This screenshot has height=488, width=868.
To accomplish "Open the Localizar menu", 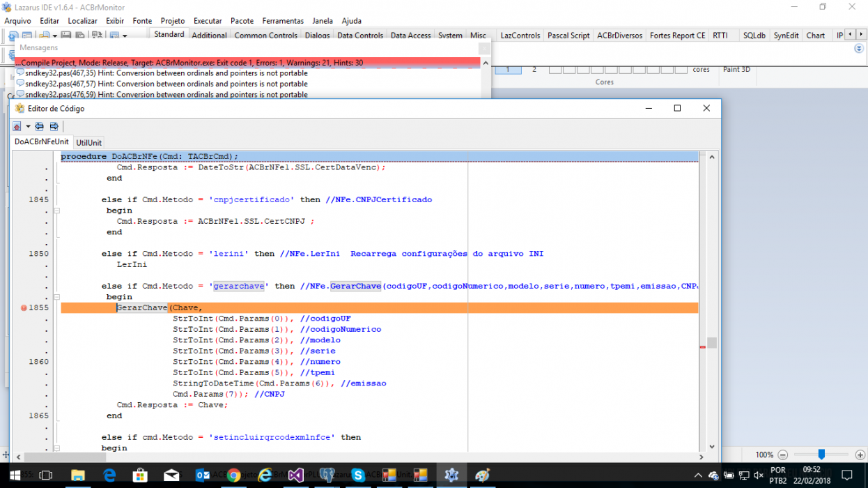I will point(83,21).
